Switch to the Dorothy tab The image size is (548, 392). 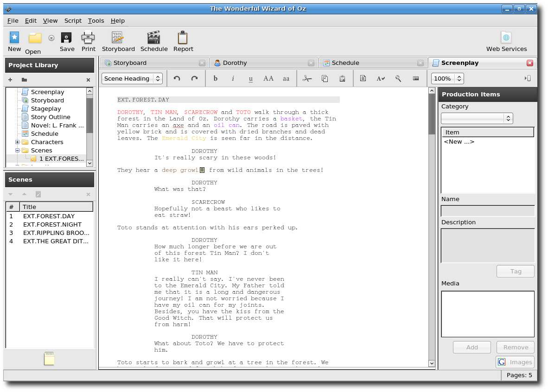264,63
